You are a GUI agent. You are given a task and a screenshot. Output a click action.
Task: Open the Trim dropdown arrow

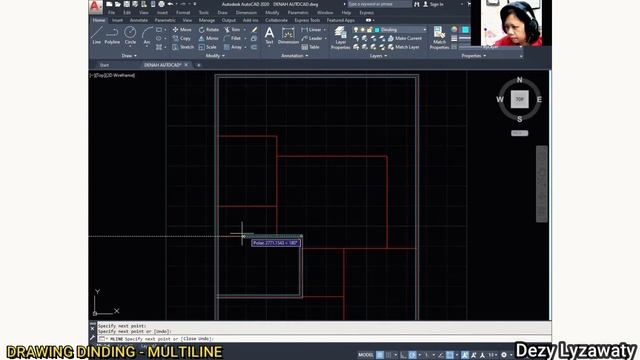pos(244,30)
